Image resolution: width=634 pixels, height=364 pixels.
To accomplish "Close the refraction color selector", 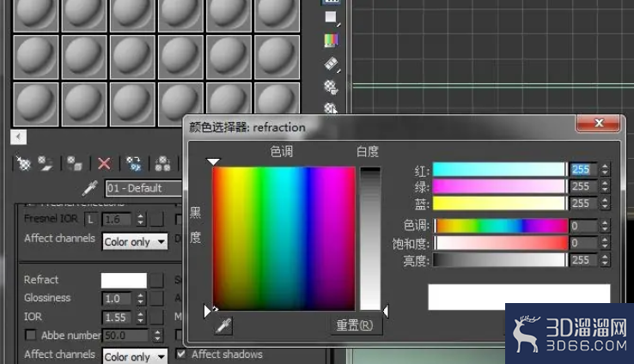I will click(598, 123).
